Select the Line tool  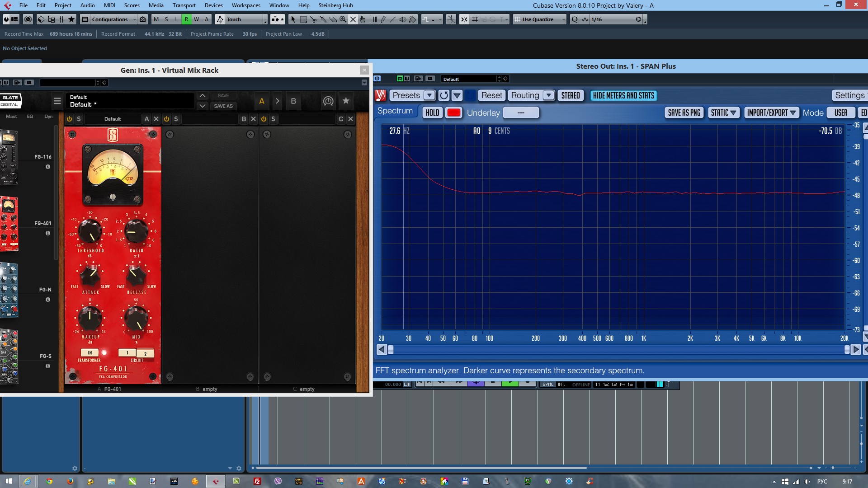[393, 19]
